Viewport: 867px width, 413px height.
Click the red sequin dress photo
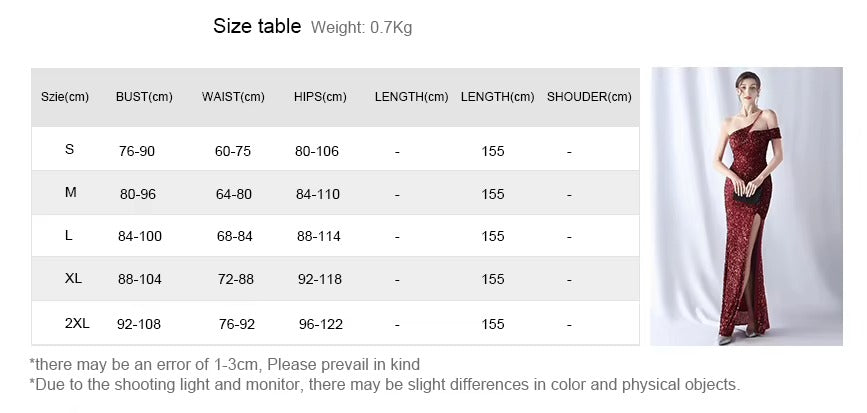click(746, 206)
